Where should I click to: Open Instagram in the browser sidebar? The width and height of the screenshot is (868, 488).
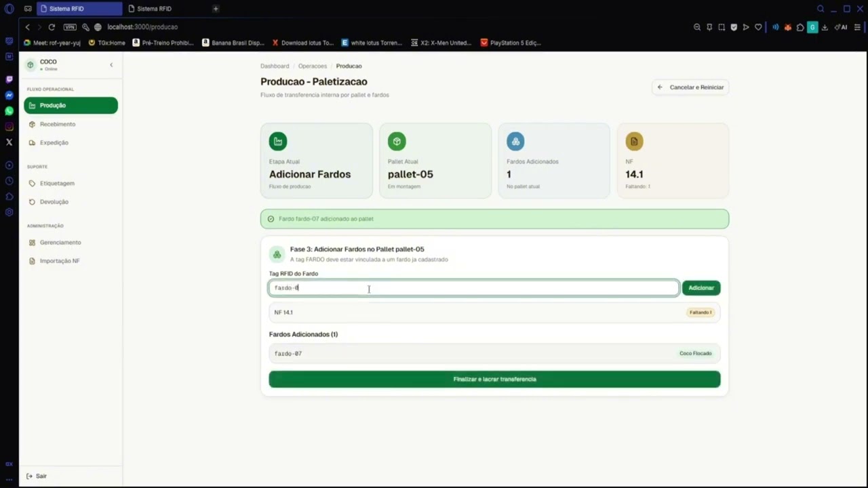pos(9,126)
